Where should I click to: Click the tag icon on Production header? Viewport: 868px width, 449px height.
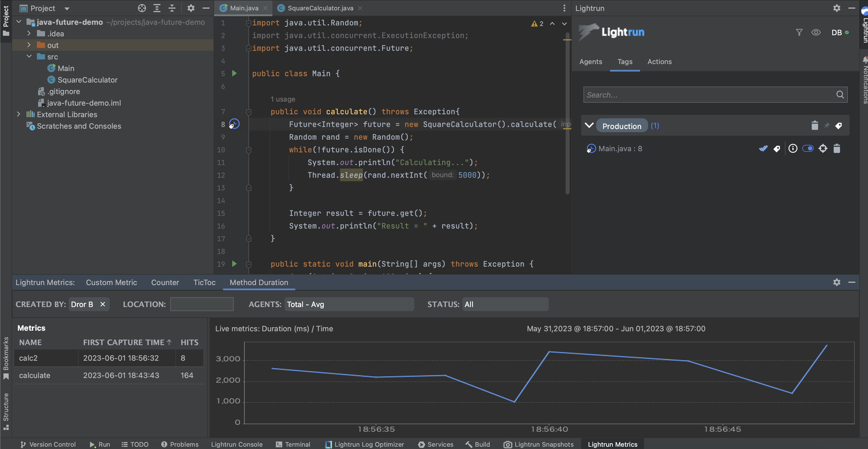point(839,126)
